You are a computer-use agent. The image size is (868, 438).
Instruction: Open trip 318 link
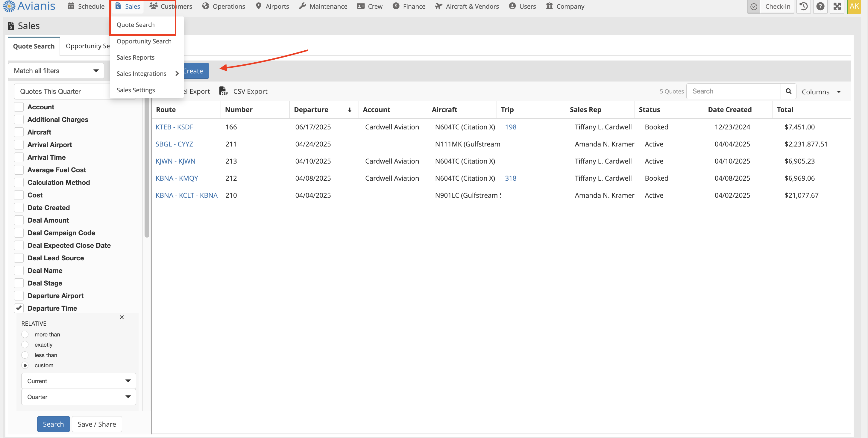(511, 178)
